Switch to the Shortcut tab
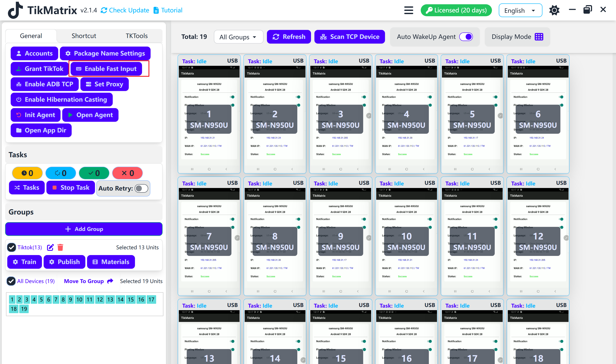Screen dimensions: 616x364 (84, 36)
